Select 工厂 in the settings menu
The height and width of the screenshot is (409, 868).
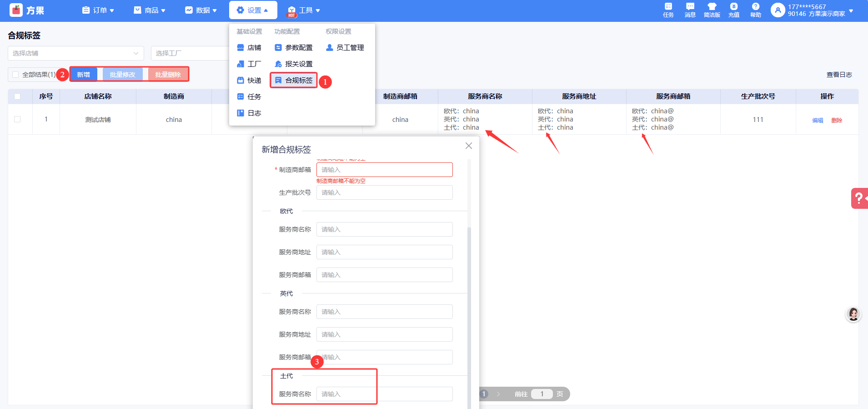pos(249,64)
